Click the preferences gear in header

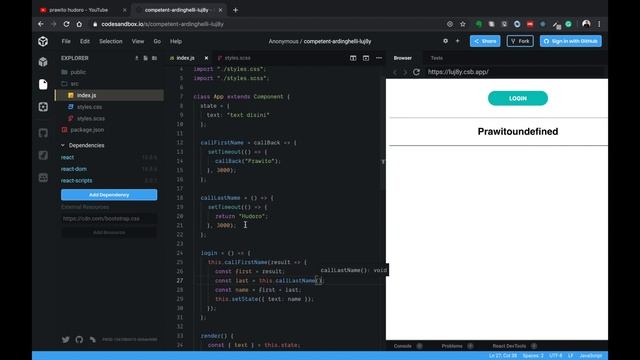445,41
